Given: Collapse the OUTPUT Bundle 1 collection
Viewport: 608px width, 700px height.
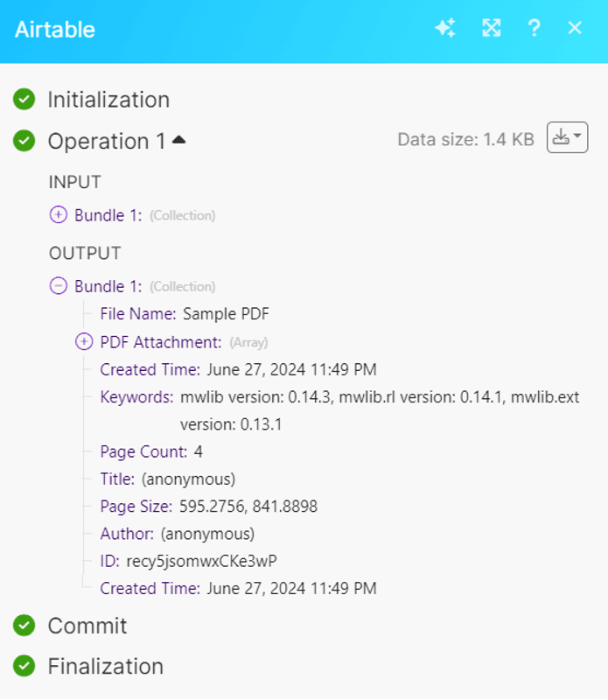Looking at the screenshot, I should point(59,286).
